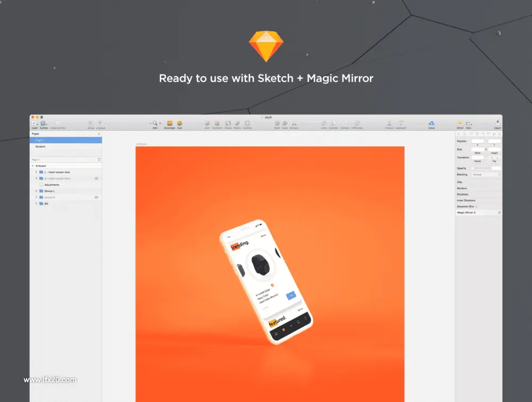This screenshot has height=402, width=532.
Task: Select Page 1 in the Pages list
Action: click(66, 140)
